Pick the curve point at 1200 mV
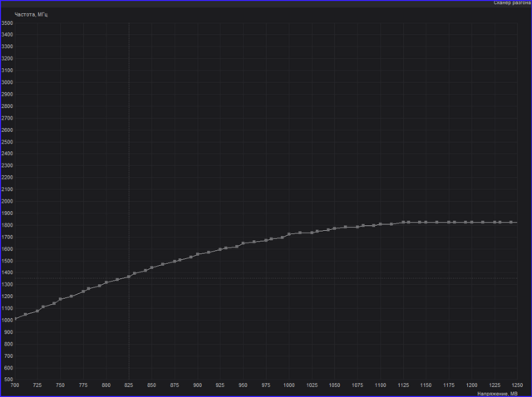This screenshot has height=397, width=532. pyautogui.click(x=471, y=222)
